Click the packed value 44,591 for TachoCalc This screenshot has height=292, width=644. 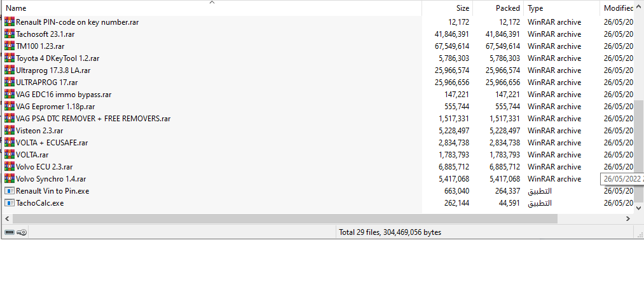click(509, 203)
